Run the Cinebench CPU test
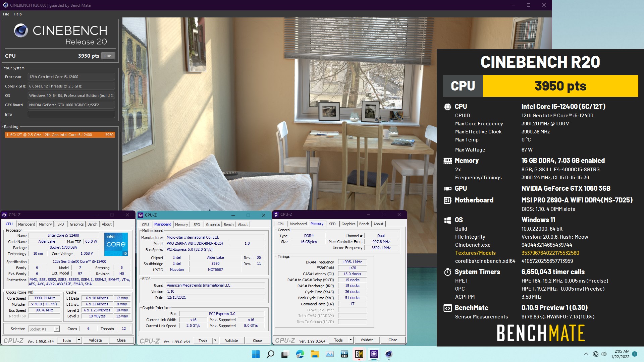Image resolution: width=644 pixels, height=362 pixels. coord(108,56)
